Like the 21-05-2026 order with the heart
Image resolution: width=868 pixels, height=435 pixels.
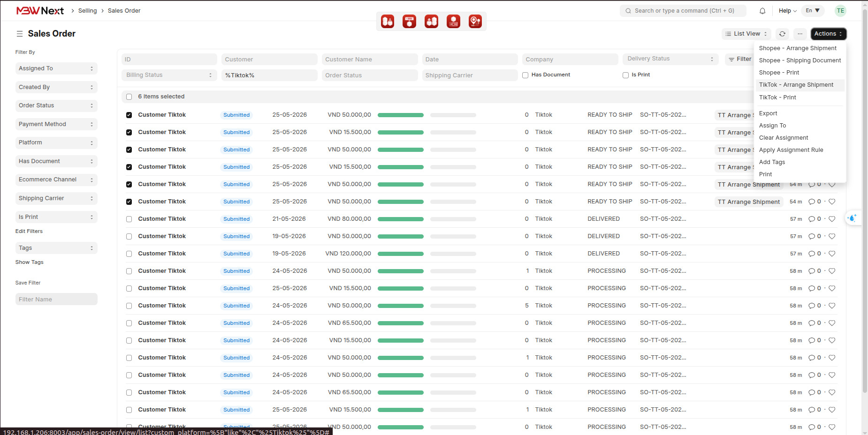tap(832, 219)
